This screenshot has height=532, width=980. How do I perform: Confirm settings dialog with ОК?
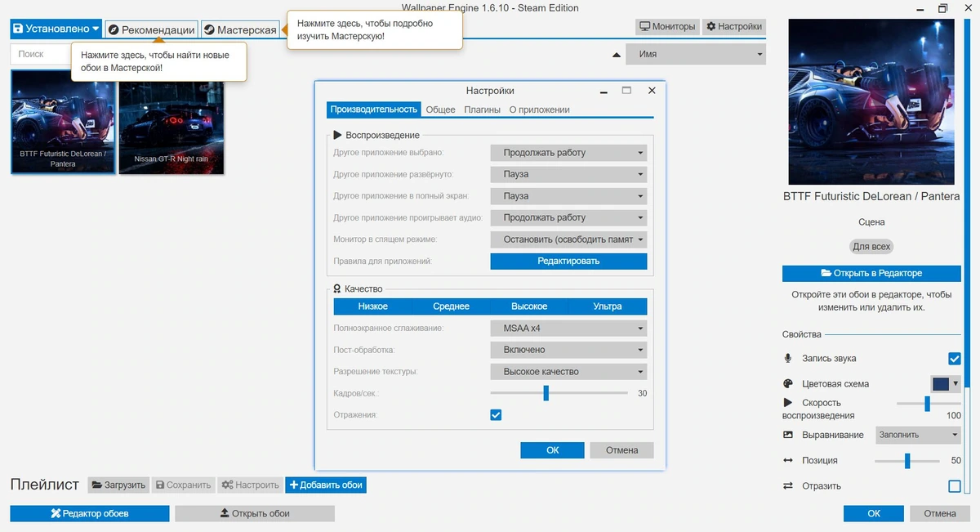tap(553, 450)
